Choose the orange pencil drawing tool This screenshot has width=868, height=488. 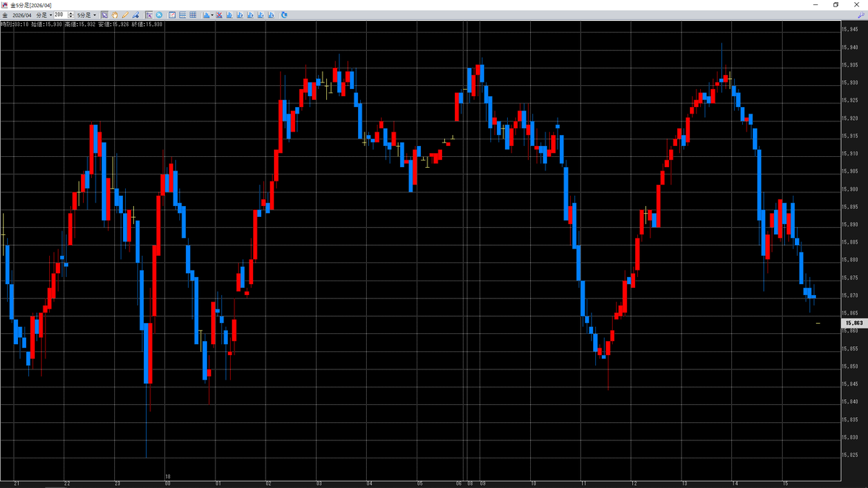(125, 14)
